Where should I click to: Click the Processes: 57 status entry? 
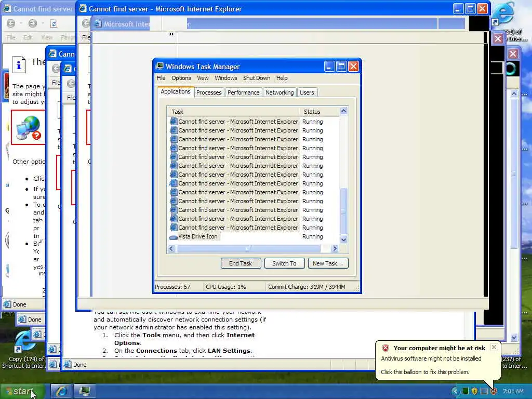(x=172, y=287)
